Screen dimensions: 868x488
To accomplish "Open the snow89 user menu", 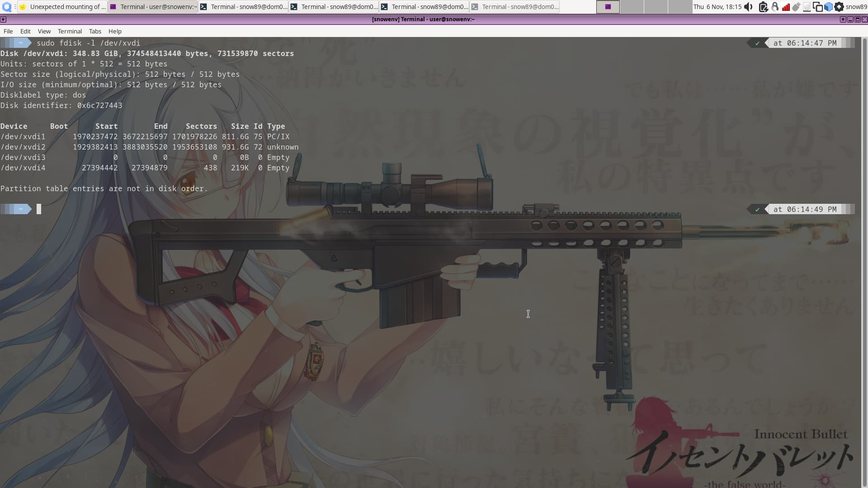I will (x=856, y=7).
